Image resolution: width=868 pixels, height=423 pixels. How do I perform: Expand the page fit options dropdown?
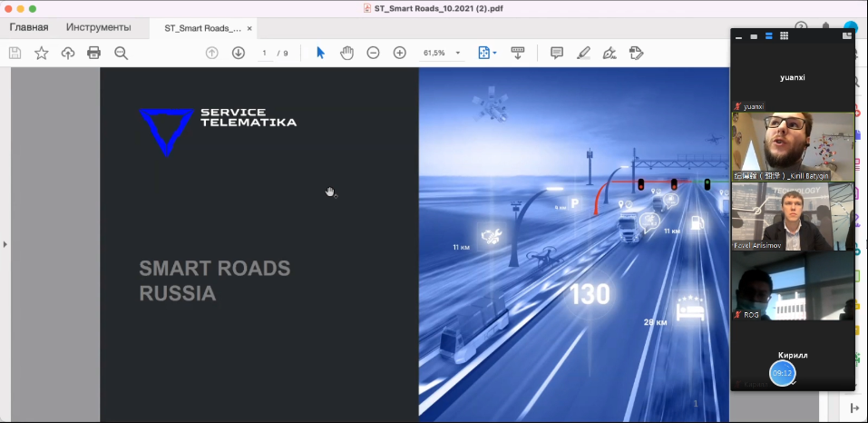pos(487,54)
